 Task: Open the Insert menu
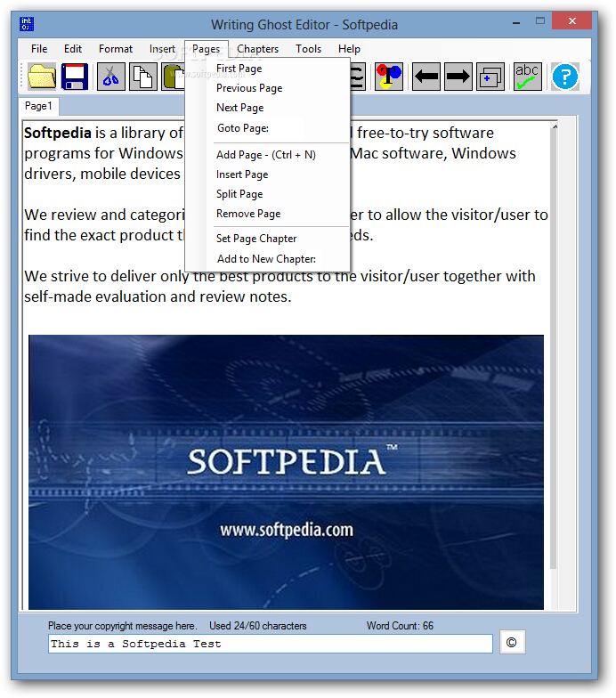pyautogui.click(x=162, y=49)
